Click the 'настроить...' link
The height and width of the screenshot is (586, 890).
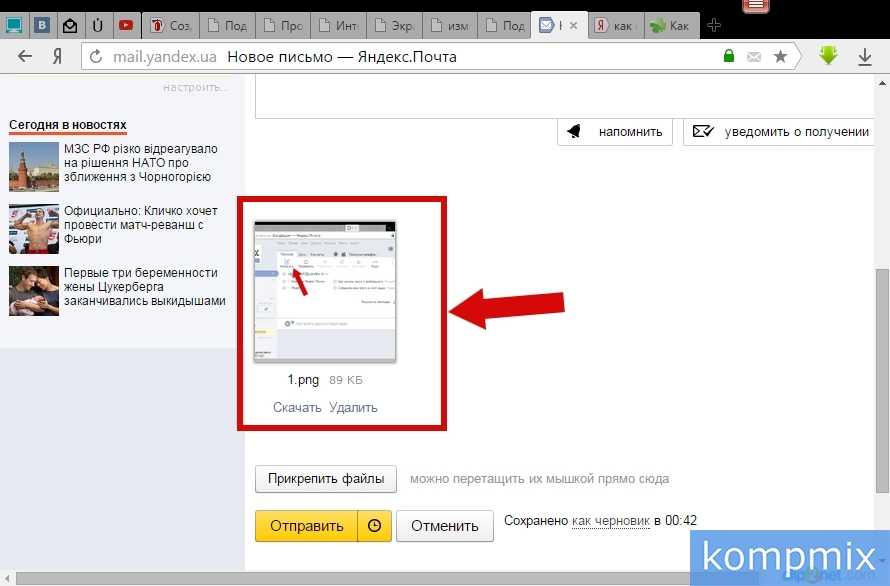point(195,87)
